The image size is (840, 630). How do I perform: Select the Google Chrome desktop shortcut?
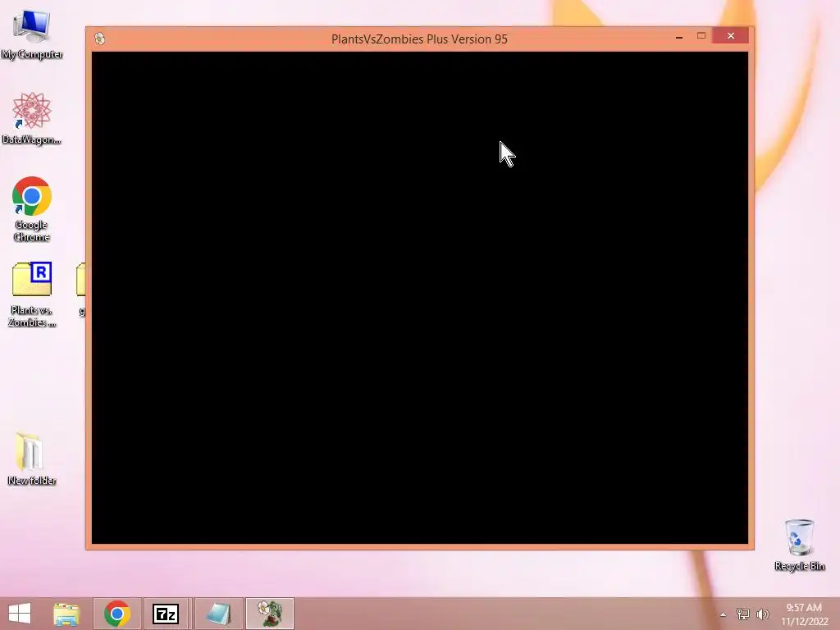[32, 209]
